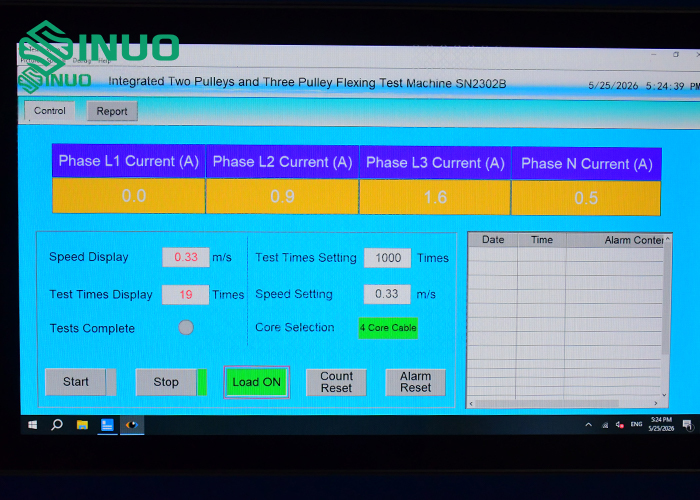The width and height of the screenshot is (700, 500).
Task: Click the Alarm Content column header
Action: click(615, 240)
